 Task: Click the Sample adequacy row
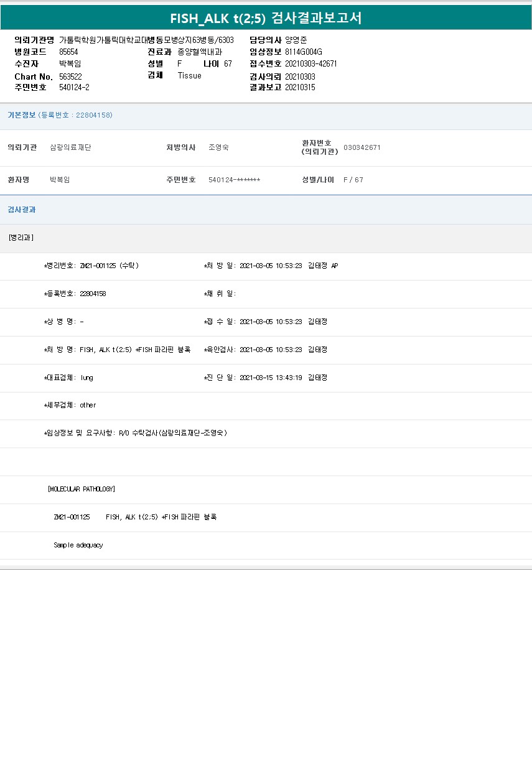(78, 545)
